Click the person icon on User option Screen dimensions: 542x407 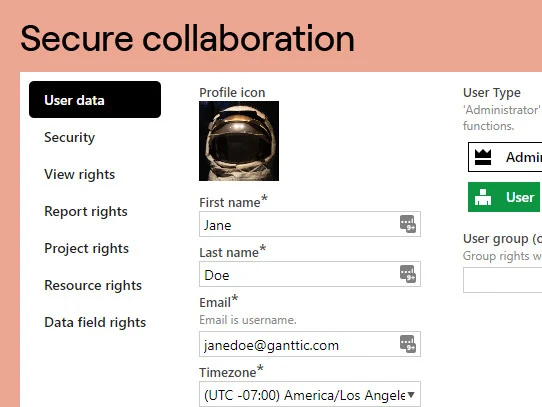click(x=483, y=197)
